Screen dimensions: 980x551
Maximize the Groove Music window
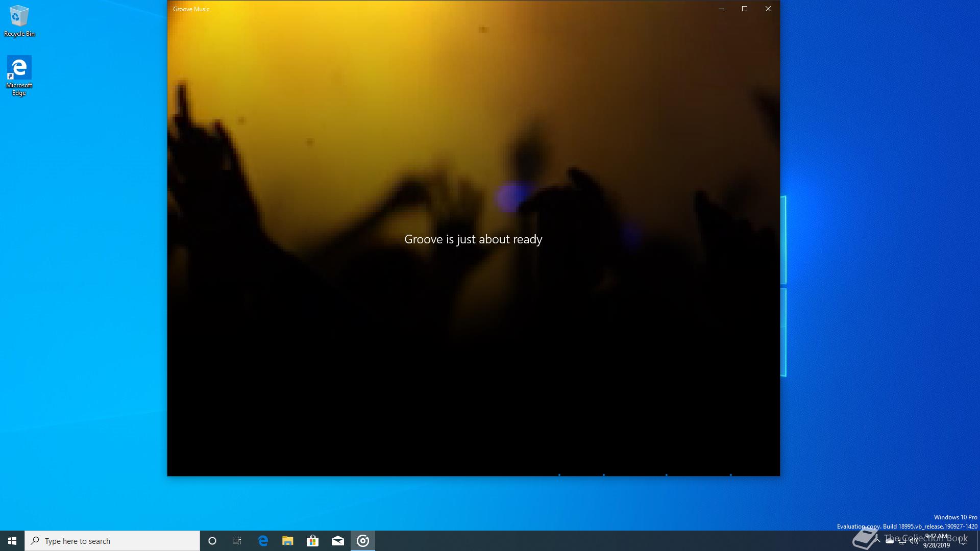tap(745, 9)
